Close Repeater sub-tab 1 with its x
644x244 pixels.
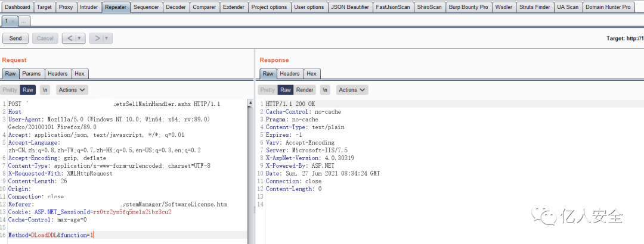coord(13,21)
